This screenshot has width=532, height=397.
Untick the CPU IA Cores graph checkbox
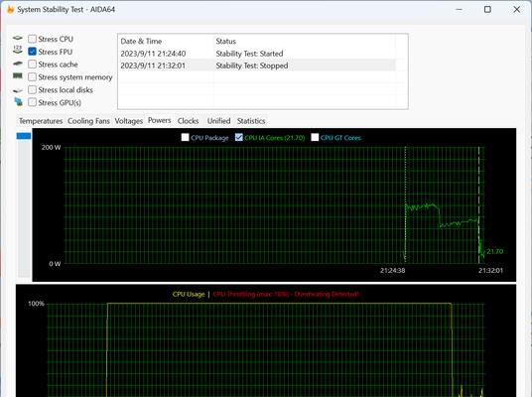click(239, 137)
